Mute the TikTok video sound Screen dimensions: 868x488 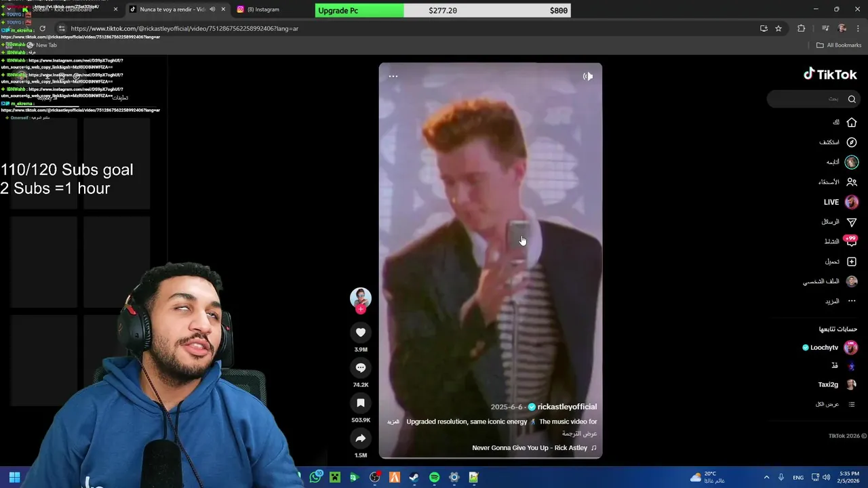(588, 76)
